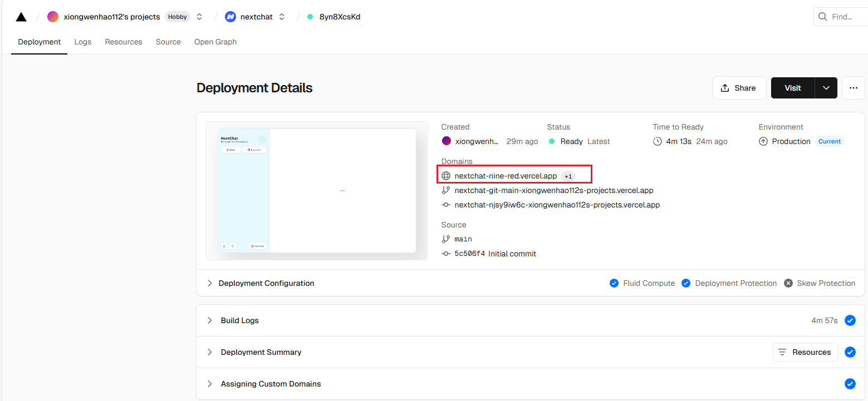The image size is (868, 401).
Task: Click the 24m ago ready time
Action: [712, 141]
